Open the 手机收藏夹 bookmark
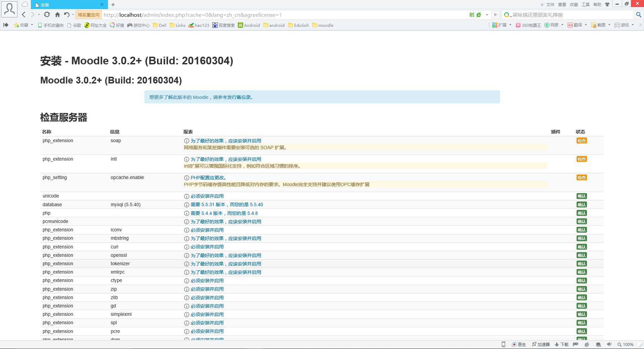The height and width of the screenshot is (349, 644). [x=51, y=25]
